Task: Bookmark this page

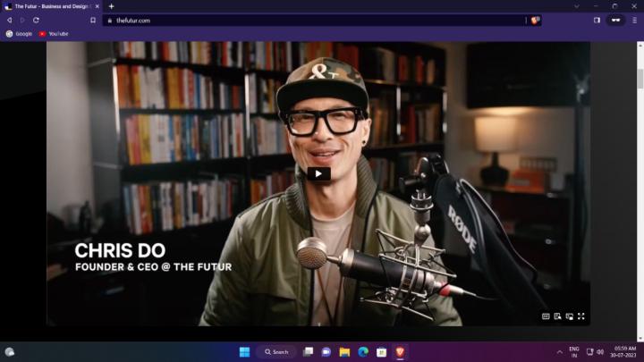Action: pyautogui.click(x=93, y=20)
